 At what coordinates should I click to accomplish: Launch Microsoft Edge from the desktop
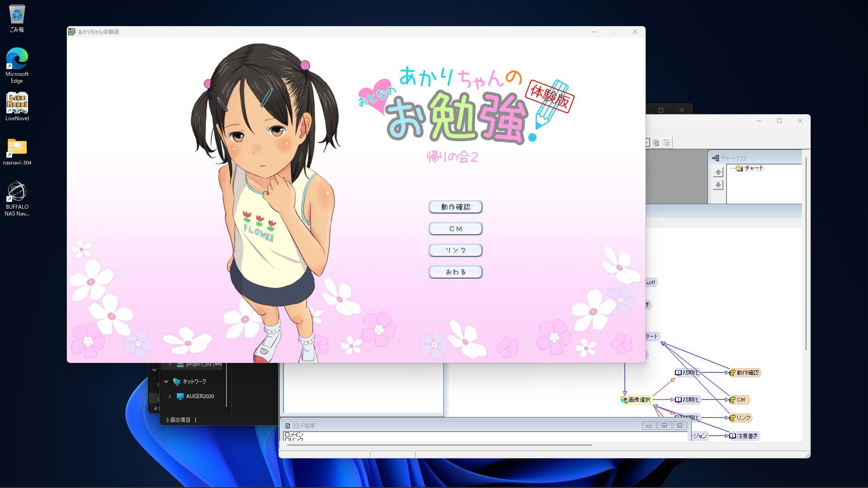(x=17, y=66)
